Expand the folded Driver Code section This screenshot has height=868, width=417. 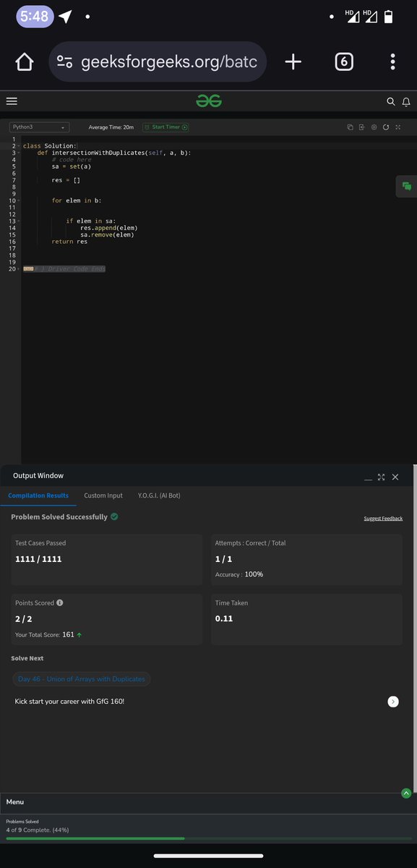[28, 269]
